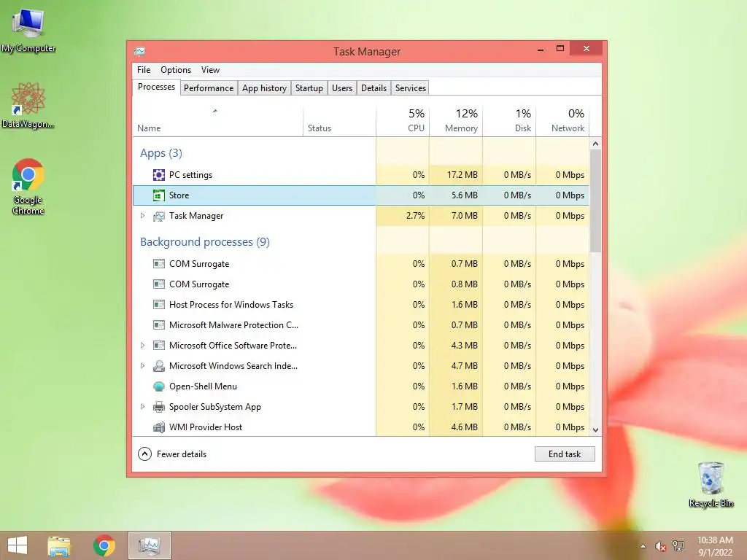Sort by Memory column header
The width and height of the screenshot is (747, 560).
coord(456,122)
